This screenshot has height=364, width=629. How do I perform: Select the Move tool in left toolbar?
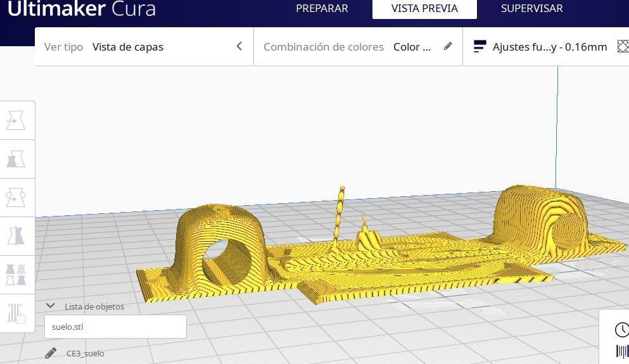[16, 120]
